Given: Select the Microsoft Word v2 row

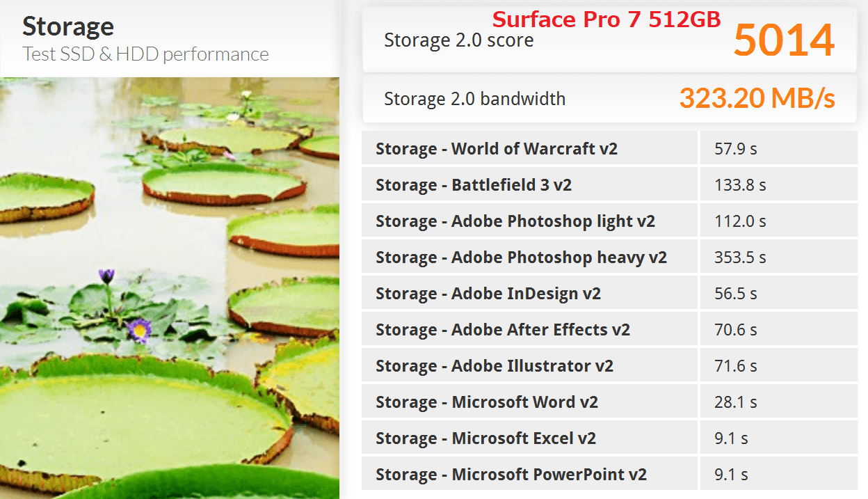Looking at the screenshot, I should [609, 402].
